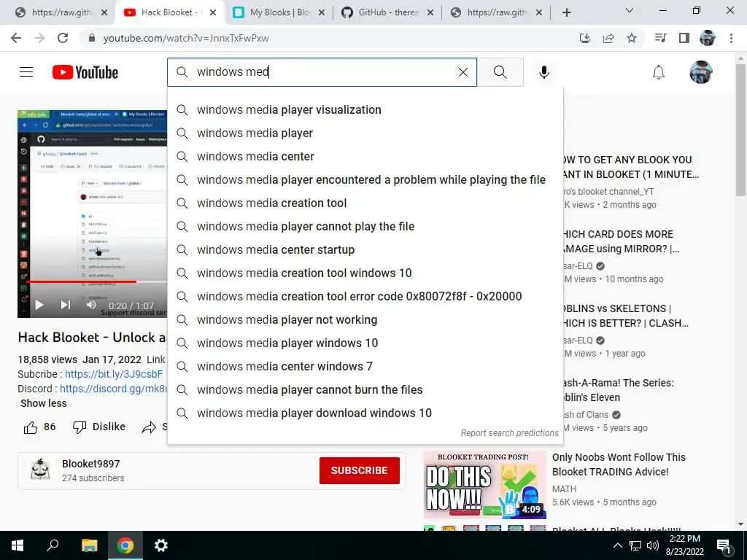
Task: Select the plain 'windows media player' suggestion
Action: point(365,133)
